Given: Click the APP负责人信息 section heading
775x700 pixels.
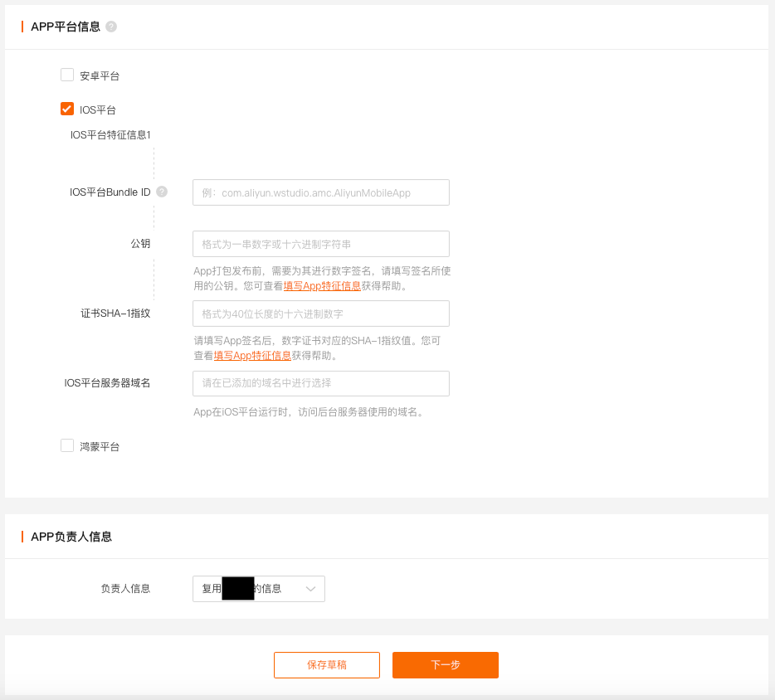Looking at the screenshot, I should click(x=71, y=537).
